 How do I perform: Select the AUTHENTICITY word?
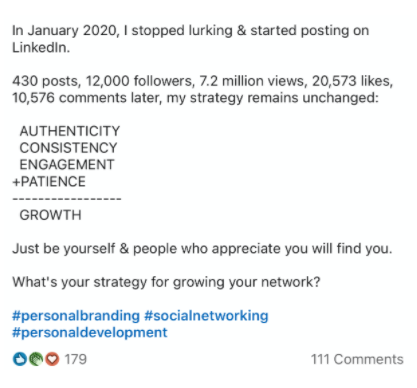(70, 131)
